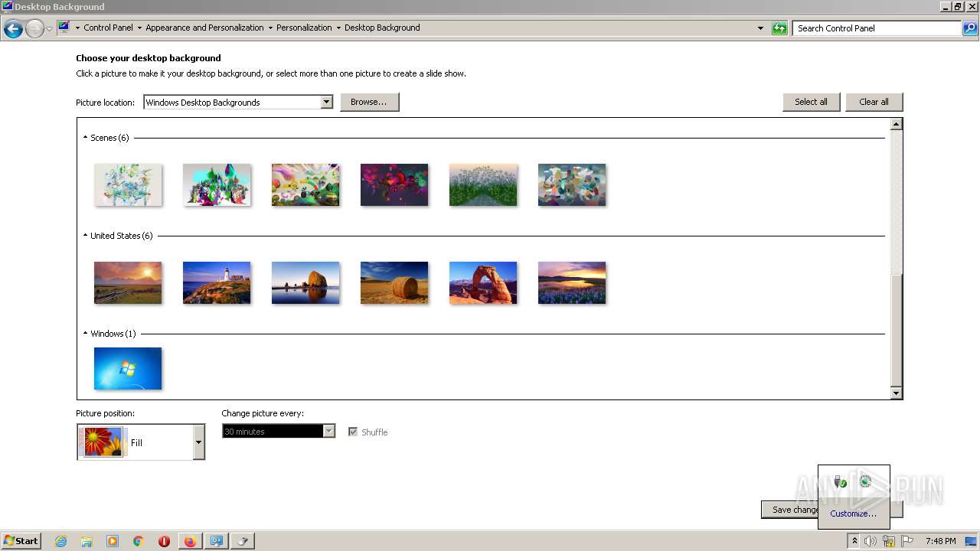Click the Browse... button
Image resolution: width=980 pixels, height=551 pixels.
point(369,102)
